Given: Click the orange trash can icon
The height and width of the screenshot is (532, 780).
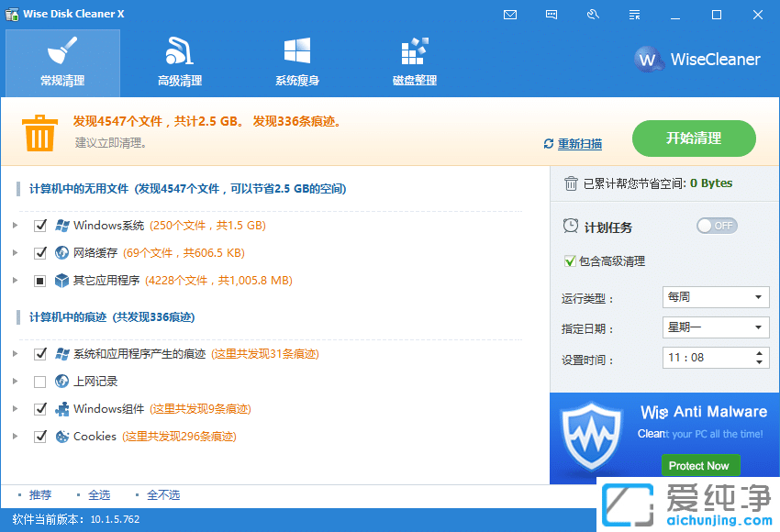Looking at the screenshot, I should coord(39,133).
